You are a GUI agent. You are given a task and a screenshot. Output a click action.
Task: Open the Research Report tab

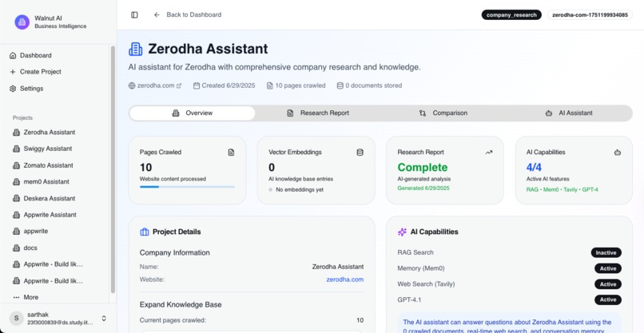pyautogui.click(x=318, y=113)
